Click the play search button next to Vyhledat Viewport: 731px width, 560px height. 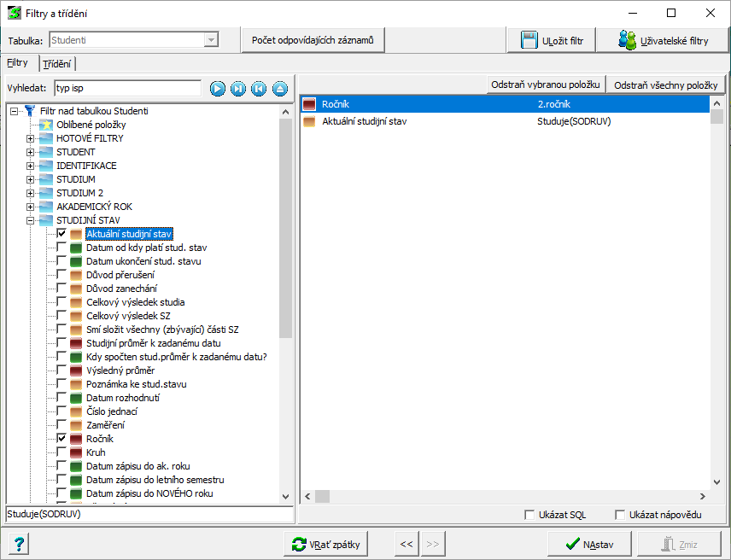click(x=218, y=88)
